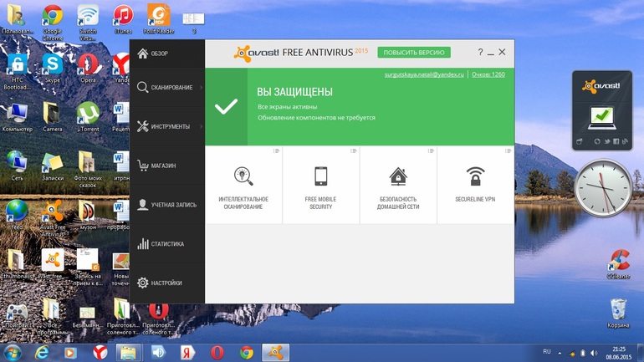Open Windows Explorer from the taskbar
644x362 pixels.
pos(129,353)
